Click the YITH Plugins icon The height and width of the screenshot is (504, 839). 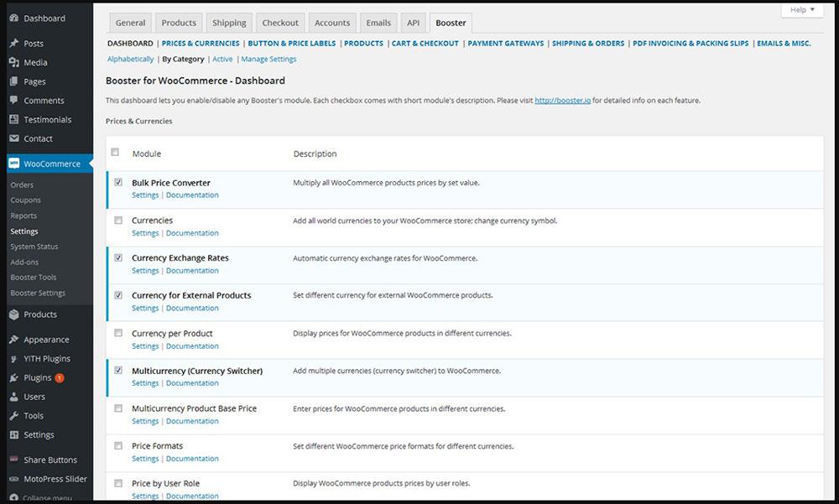(14, 358)
